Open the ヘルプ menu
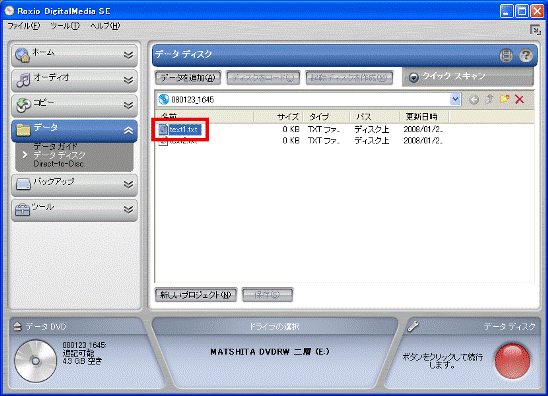 click(105, 26)
